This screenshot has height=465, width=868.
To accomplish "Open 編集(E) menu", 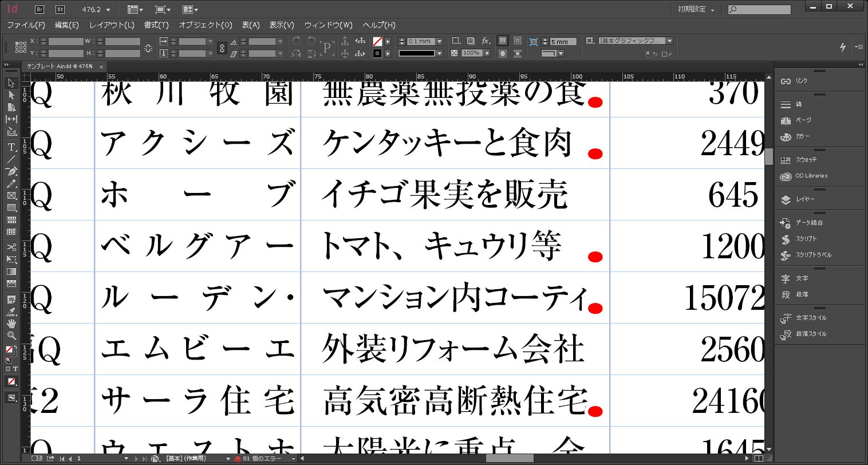I will coord(67,25).
